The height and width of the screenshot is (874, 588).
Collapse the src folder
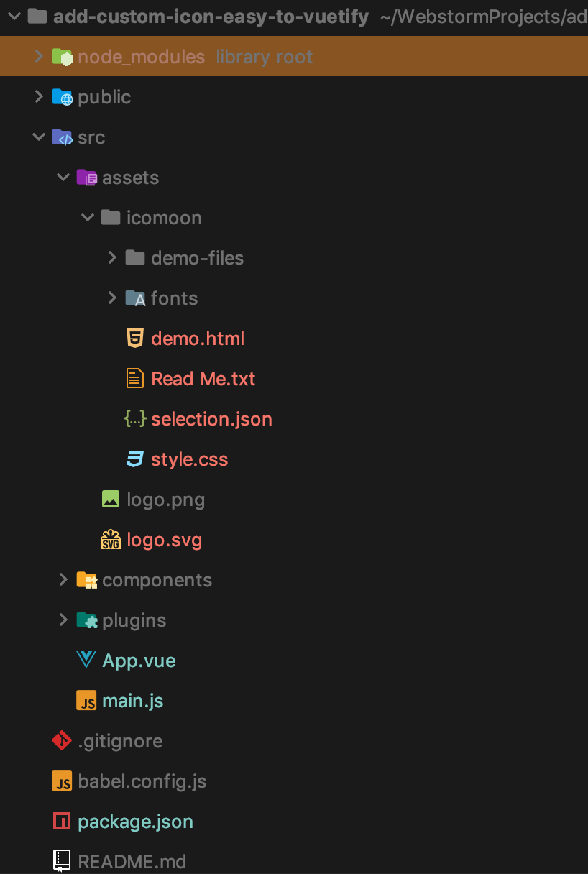point(39,137)
